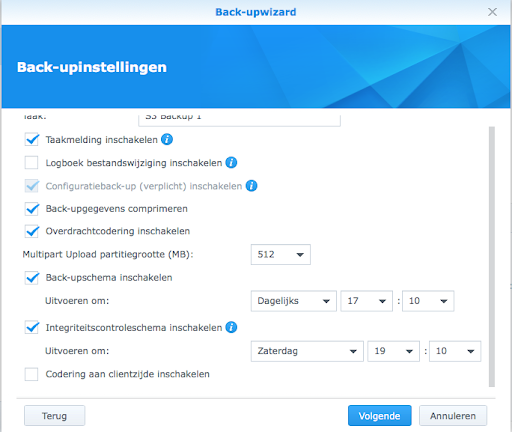Continue with the Volgende button
This screenshot has width=512, height=432.
coord(380,416)
